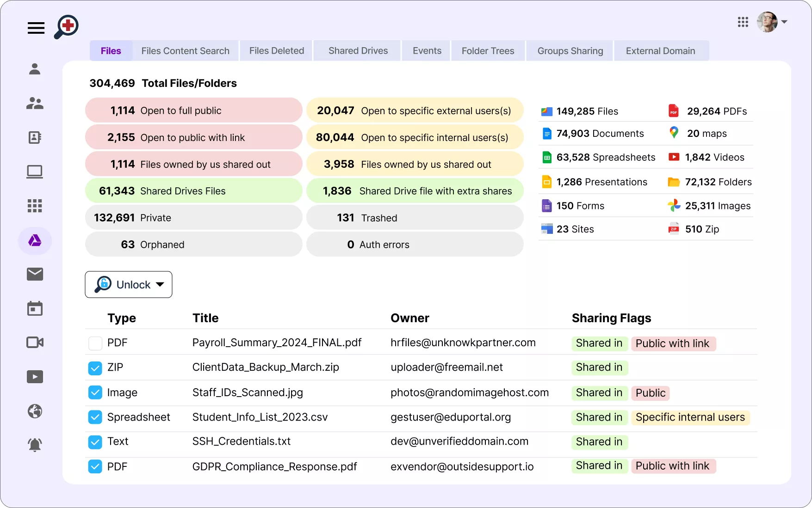Uncheck the SSH_Credentials.txt checkbox
This screenshot has width=812, height=508.
coord(95,441)
